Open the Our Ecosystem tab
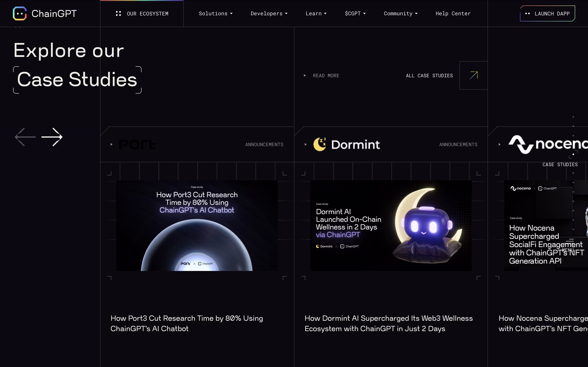Screen dimensions: 588x367 click(x=147, y=14)
